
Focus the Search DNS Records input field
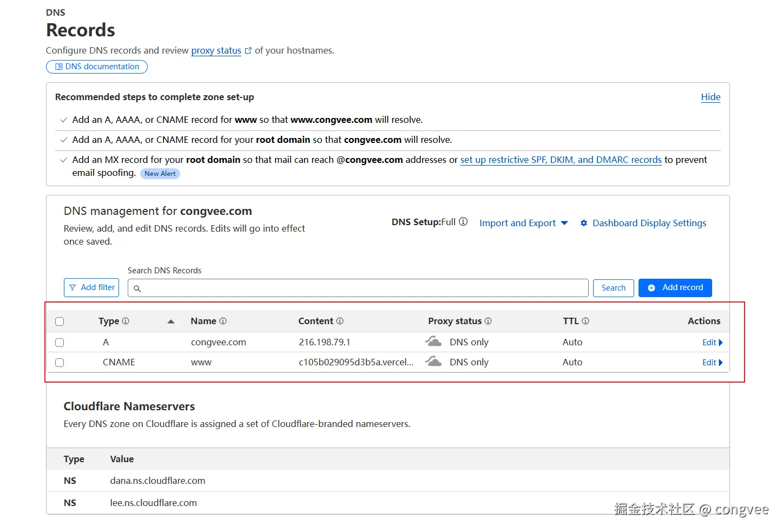[x=358, y=288]
